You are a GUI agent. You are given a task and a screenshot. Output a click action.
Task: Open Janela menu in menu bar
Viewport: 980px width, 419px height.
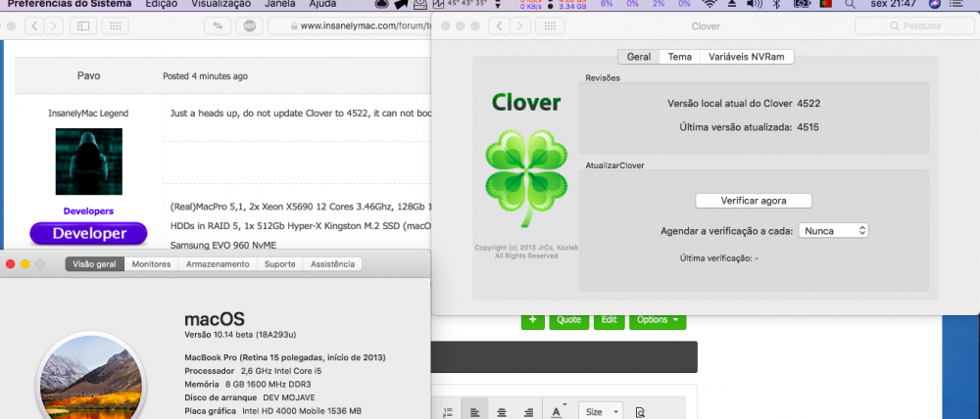click(280, 4)
